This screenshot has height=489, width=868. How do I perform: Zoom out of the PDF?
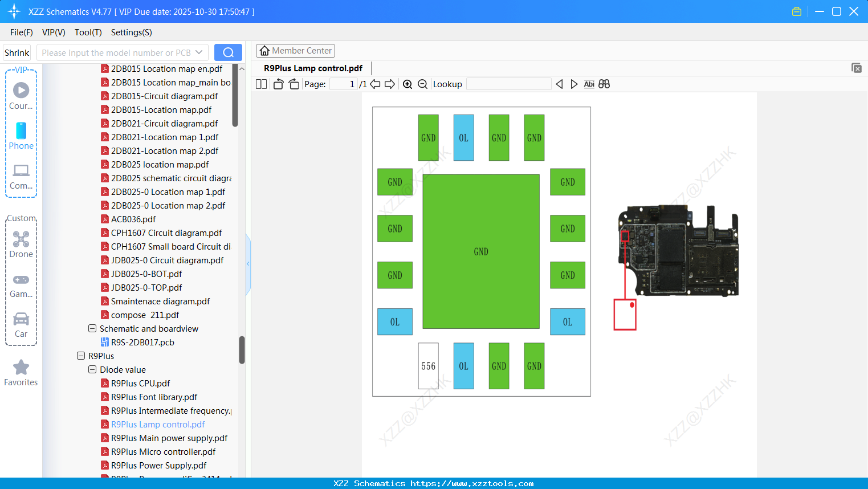click(422, 84)
